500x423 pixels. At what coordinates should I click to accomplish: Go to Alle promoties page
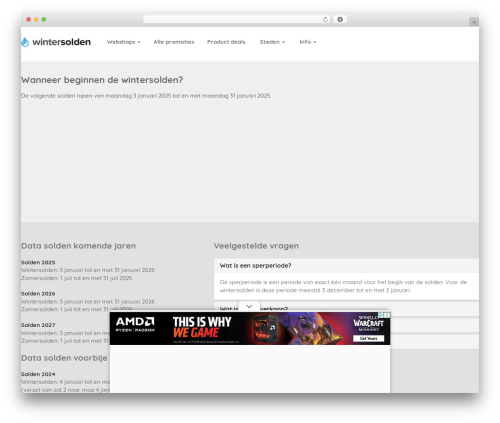(174, 42)
